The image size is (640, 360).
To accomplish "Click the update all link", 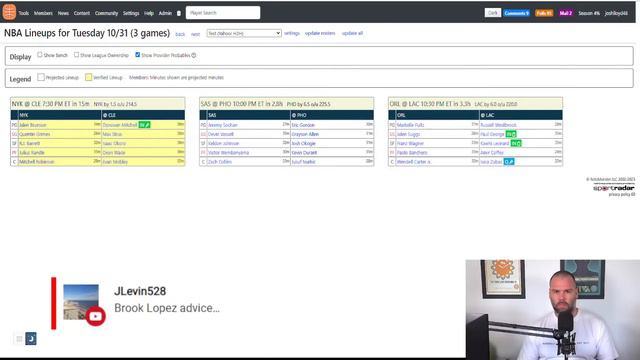I will [x=352, y=33].
